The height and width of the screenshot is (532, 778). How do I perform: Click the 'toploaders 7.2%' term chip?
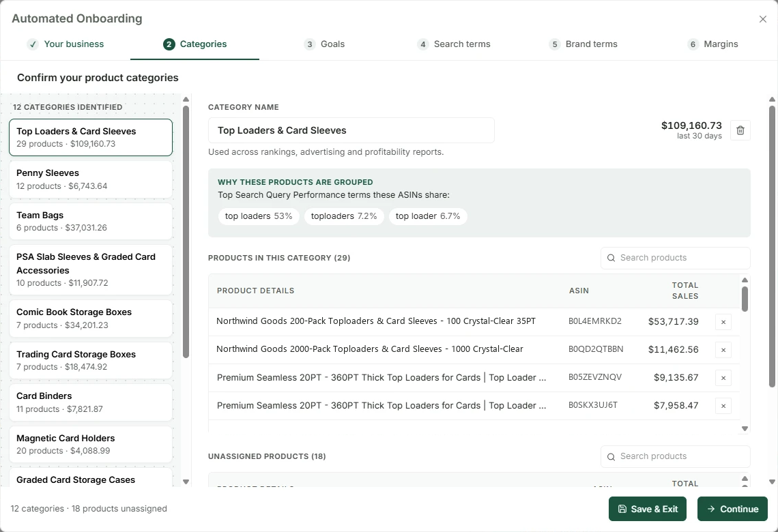click(x=344, y=216)
